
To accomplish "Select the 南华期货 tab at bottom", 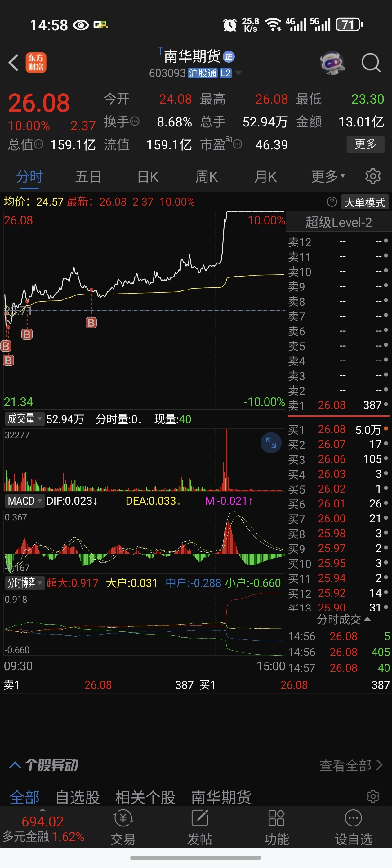I will click(221, 797).
